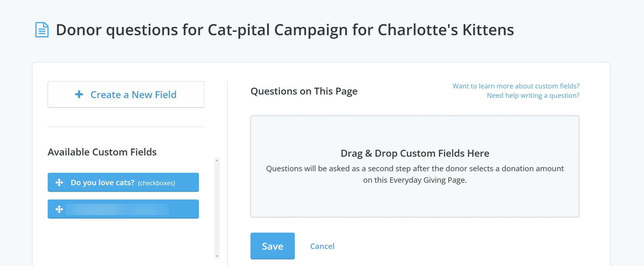Open the learn more about custom fields link
644x266 pixels.
pyautogui.click(x=516, y=86)
